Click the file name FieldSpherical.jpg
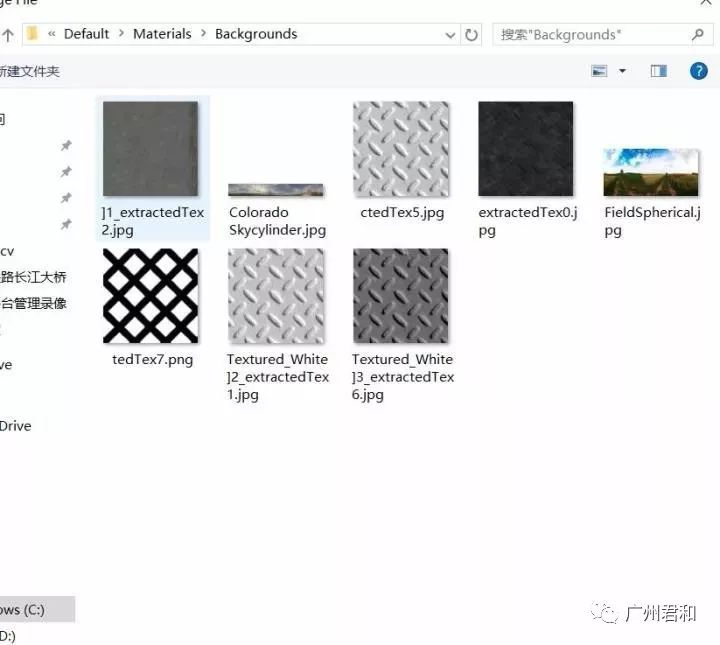Viewport: 720px width, 645px height. 652,221
